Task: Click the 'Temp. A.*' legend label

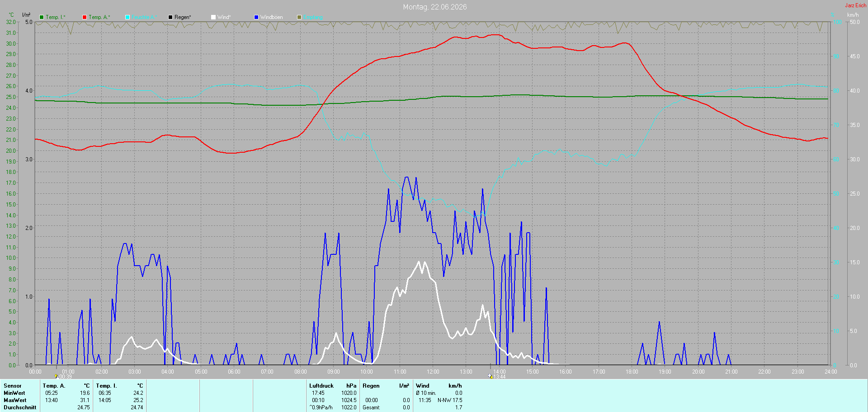Action: (x=99, y=17)
